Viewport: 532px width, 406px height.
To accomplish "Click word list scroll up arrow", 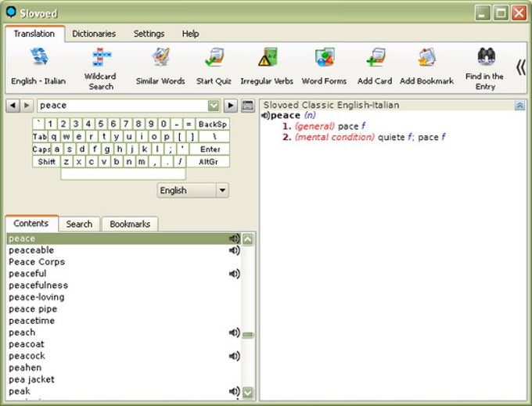I will (x=248, y=239).
